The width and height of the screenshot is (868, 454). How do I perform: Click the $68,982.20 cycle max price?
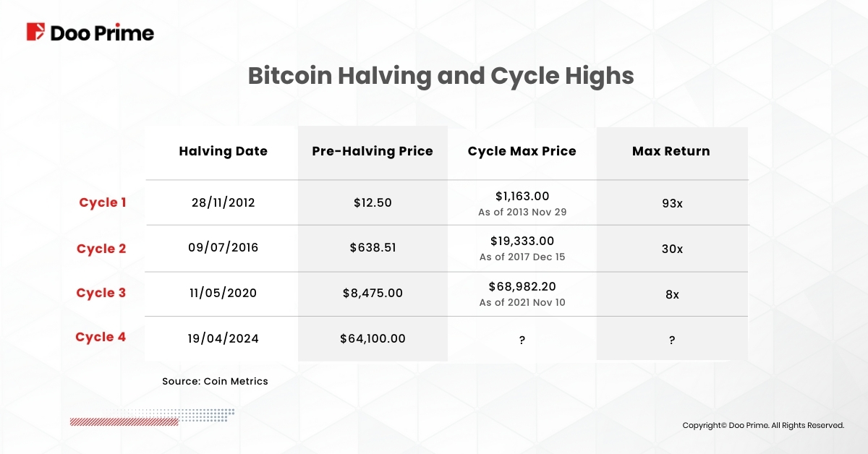[x=522, y=287]
